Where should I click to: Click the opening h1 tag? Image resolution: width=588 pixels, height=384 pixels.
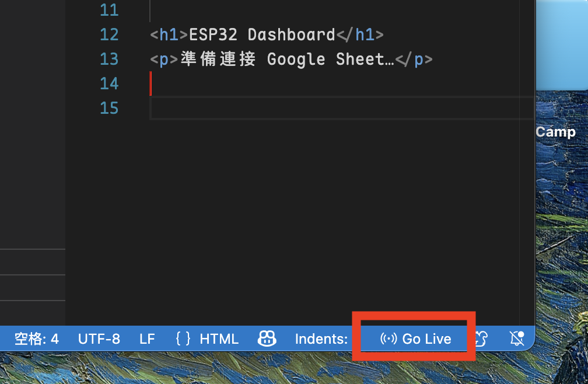169,34
